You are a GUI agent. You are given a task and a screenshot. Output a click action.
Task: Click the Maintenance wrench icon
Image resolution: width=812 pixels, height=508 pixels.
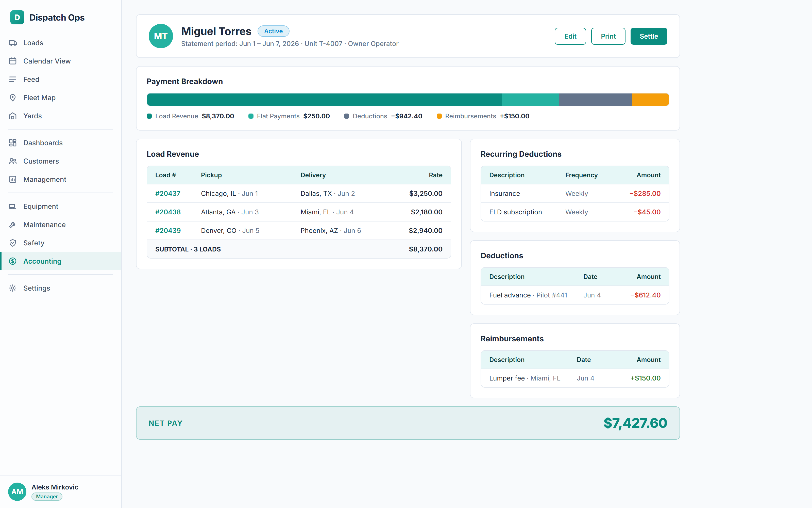13,225
